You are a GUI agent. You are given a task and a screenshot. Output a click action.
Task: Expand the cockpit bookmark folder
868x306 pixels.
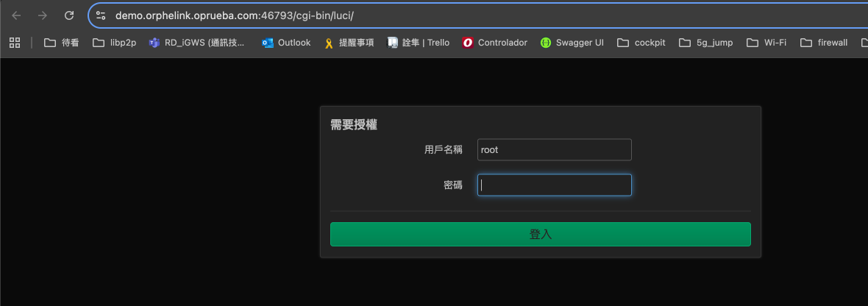tap(641, 43)
